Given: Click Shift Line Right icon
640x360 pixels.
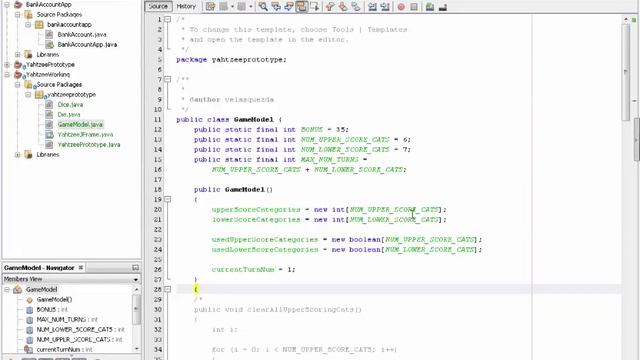Looking at the screenshot, I should pyautogui.click(x=385, y=7).
